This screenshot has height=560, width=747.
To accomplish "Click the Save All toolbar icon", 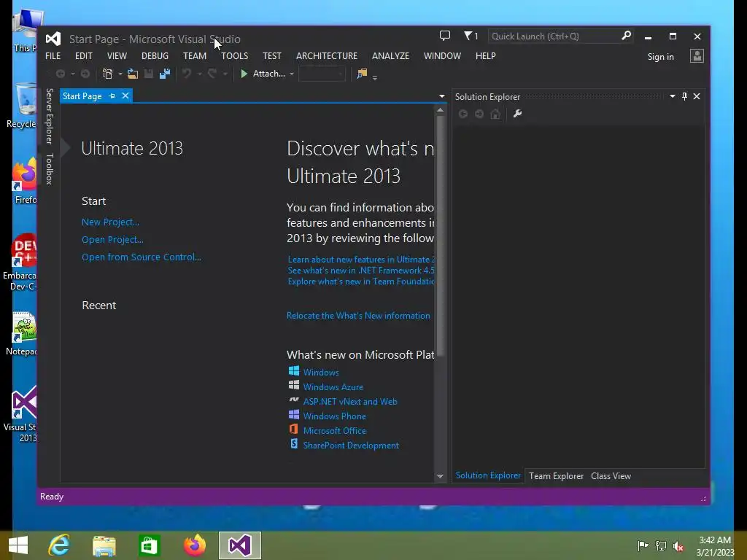I will coord(165,74).
